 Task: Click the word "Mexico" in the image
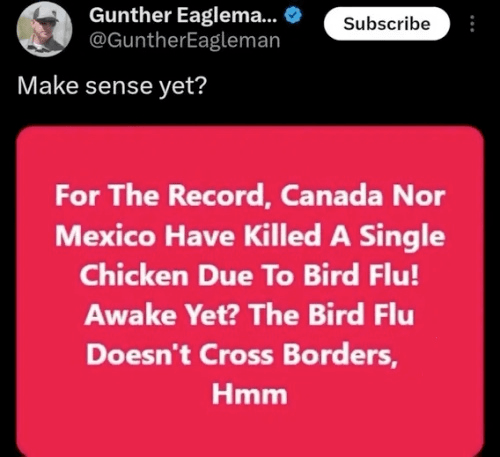[105, 235]
